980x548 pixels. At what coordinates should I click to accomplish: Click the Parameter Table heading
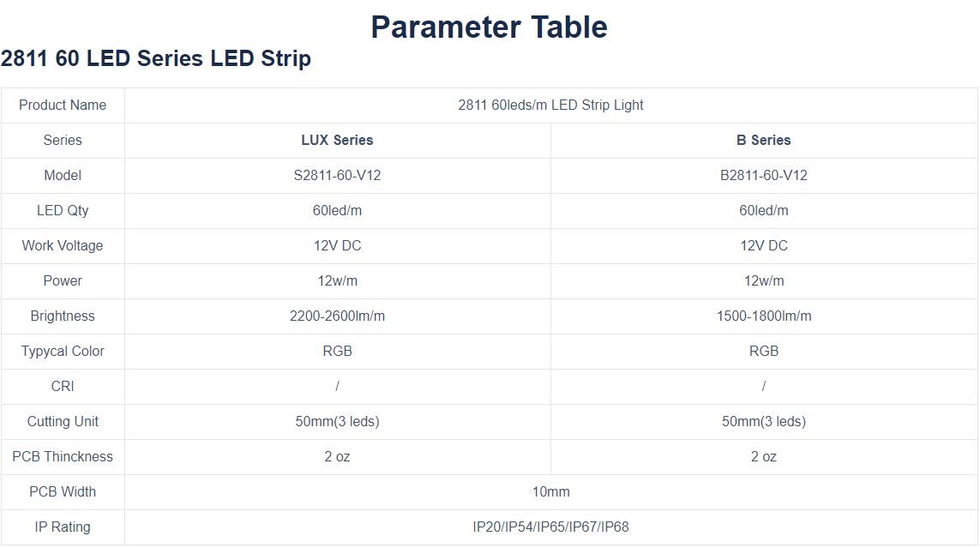coord(489,27)
